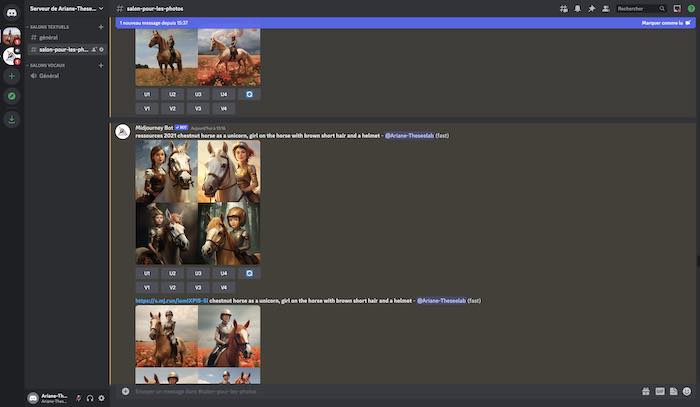This screenshot has height=407, width=700.
Task: Toggle the member list icon
Action: pyautogui.click(x=605, y=8)
